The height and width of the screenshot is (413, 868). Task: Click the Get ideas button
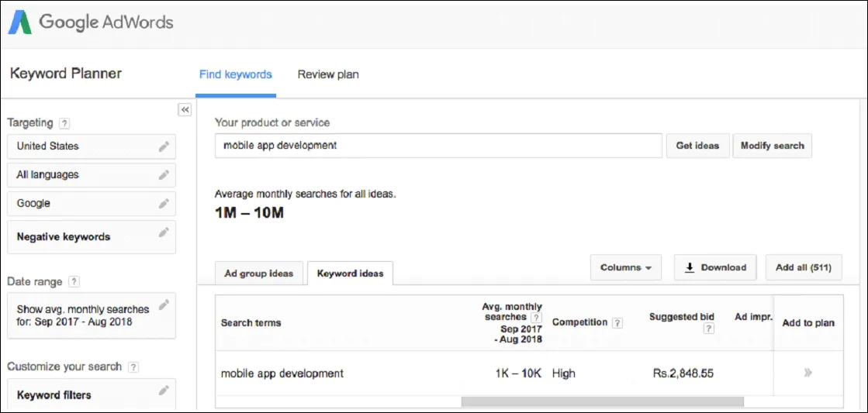pos(697,146)
